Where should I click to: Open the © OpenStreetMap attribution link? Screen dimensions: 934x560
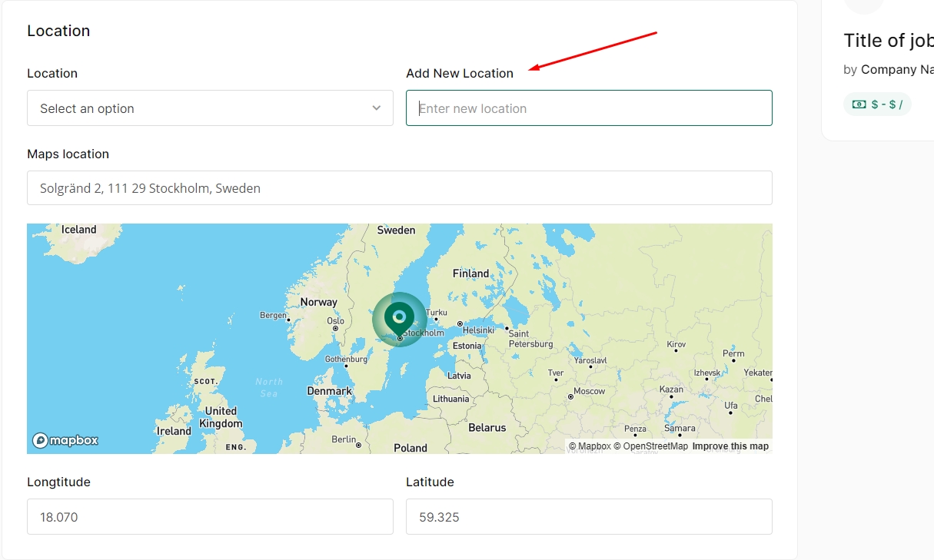pos(650,446)
